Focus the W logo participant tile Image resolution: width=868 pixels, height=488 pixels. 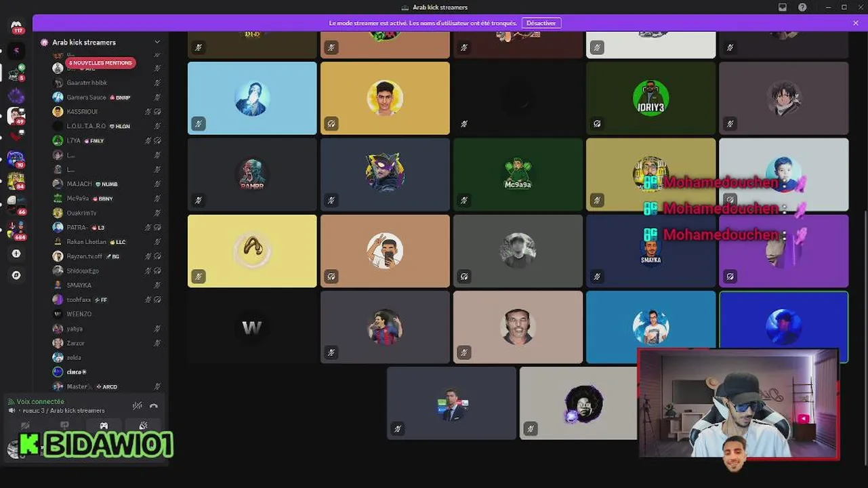(252, 327)
